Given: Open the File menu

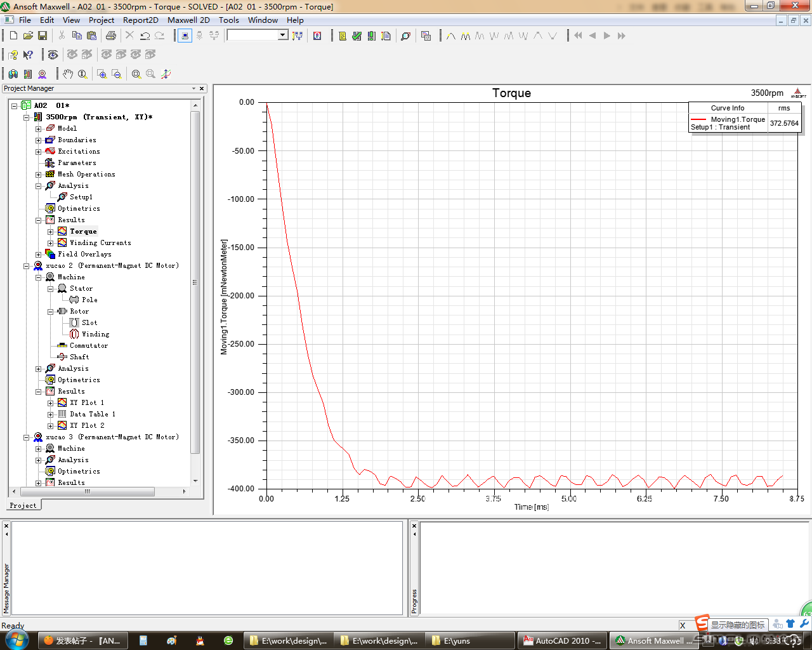Looking at the screenshot, I should [25, 20].
